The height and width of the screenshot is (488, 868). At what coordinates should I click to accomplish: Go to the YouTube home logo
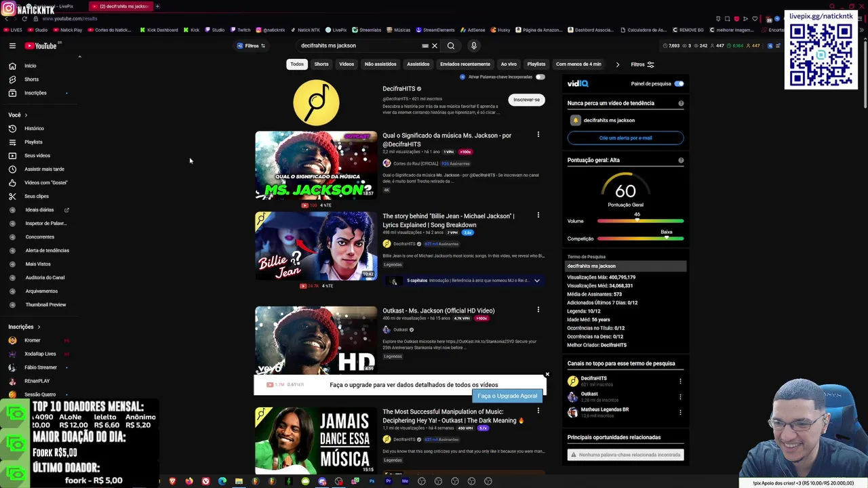click(41, 45)
